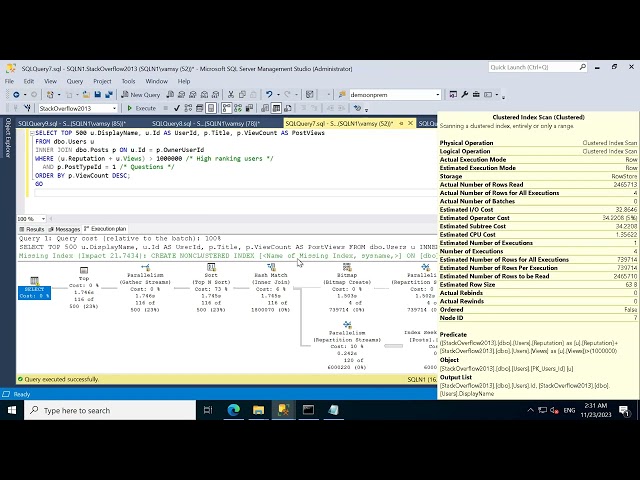Click the Results to File icon
The height and width of the screenshot is (480, 640).
[x=288, y=108]
